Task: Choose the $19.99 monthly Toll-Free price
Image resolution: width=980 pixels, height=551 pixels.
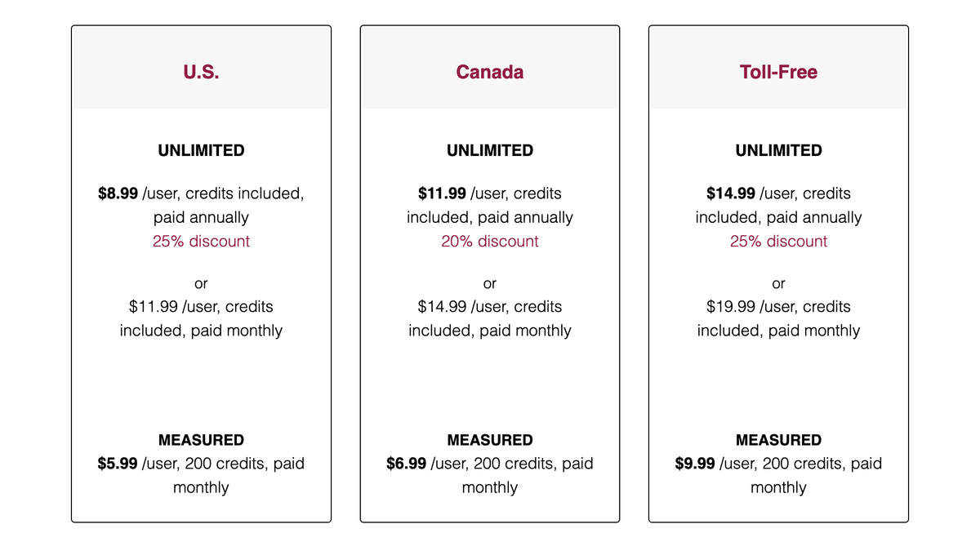Action: tap(731, 307)
